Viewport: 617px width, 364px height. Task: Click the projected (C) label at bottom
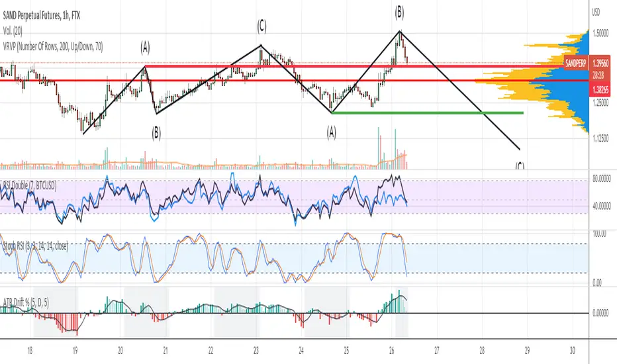(x=520, y=165)
